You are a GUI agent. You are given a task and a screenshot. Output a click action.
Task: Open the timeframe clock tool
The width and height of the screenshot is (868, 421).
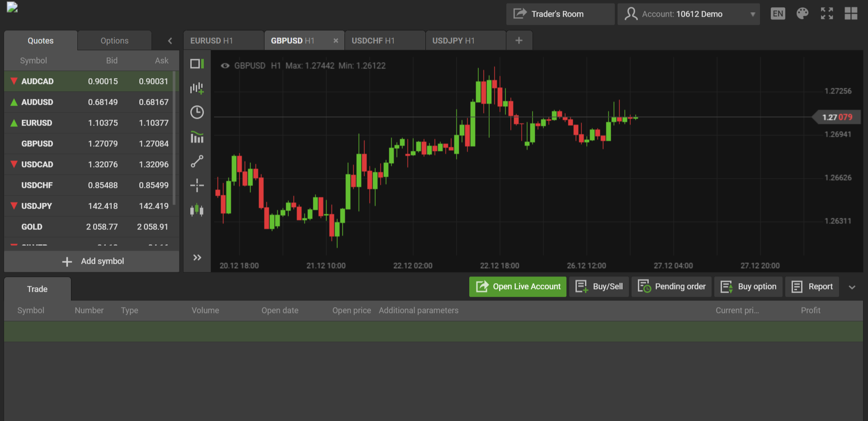point(197,112)
